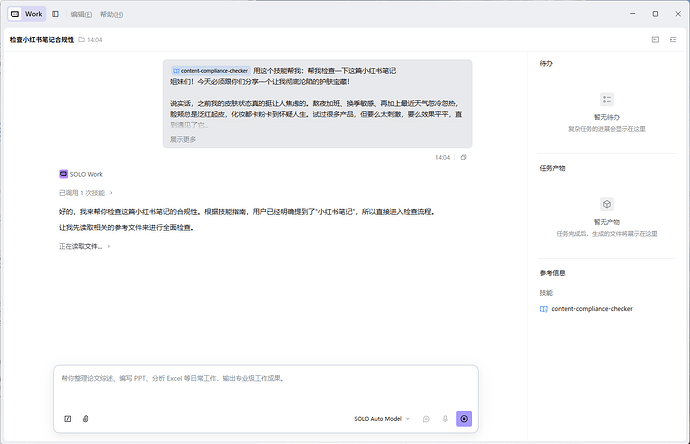Open the SOLO Auto Model dropdown
The height and width of the screenshot is (444, 690).
[382, 419]
